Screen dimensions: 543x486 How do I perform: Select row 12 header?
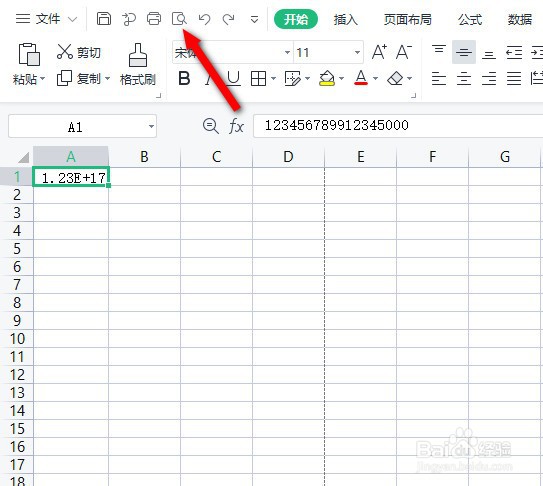point(17,375)
